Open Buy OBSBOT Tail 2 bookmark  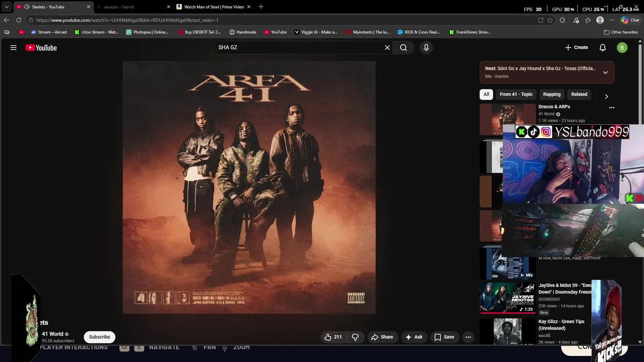pyautogui.click(x=199, y=32)
